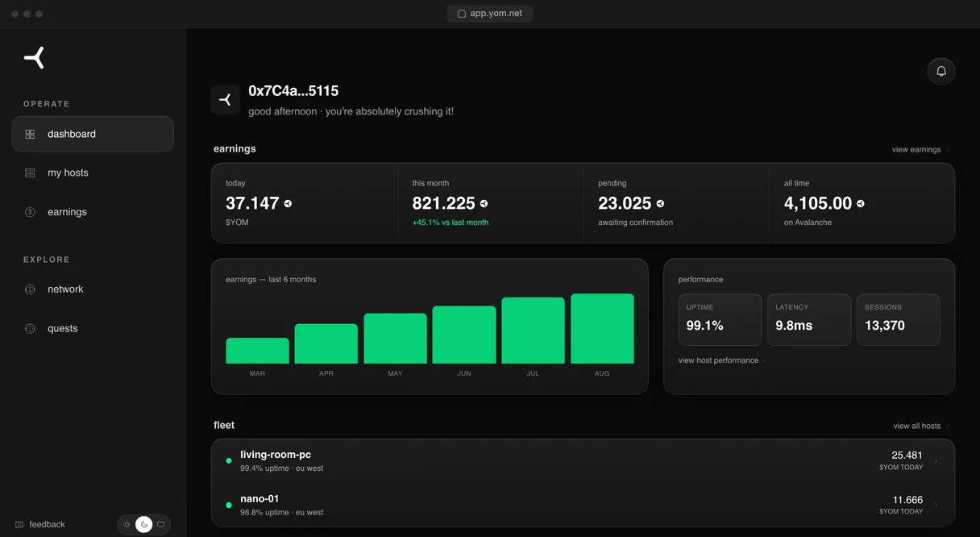Select the today earnings card
Image resolution: width=980 pixels, height=537 pixels.
[x=305, y=203]
